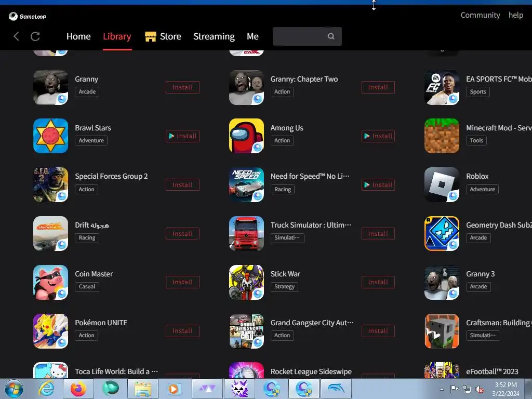Open the Grand Gangster City game icon

pos(246,331)
